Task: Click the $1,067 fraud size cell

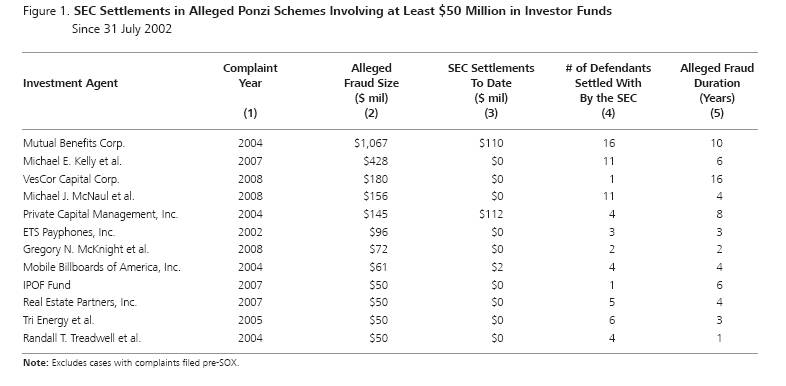Action: click(x=370, y=143)
